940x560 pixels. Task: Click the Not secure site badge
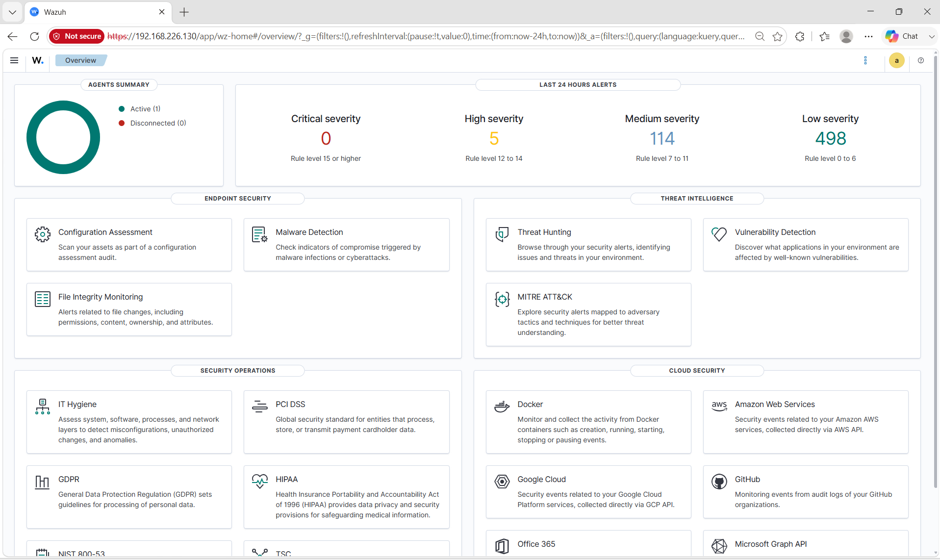pos(76,36)
